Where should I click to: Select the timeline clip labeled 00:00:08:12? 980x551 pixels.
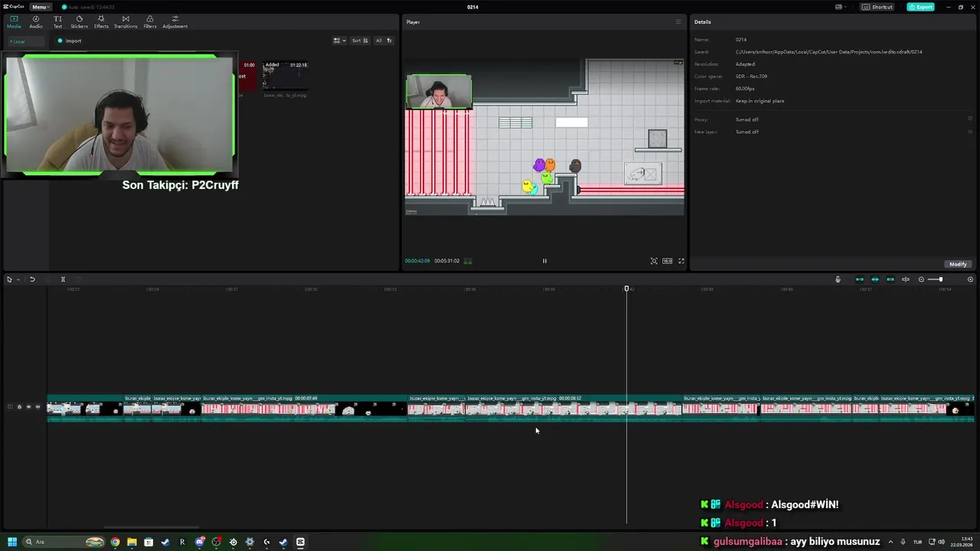(573, 409)
